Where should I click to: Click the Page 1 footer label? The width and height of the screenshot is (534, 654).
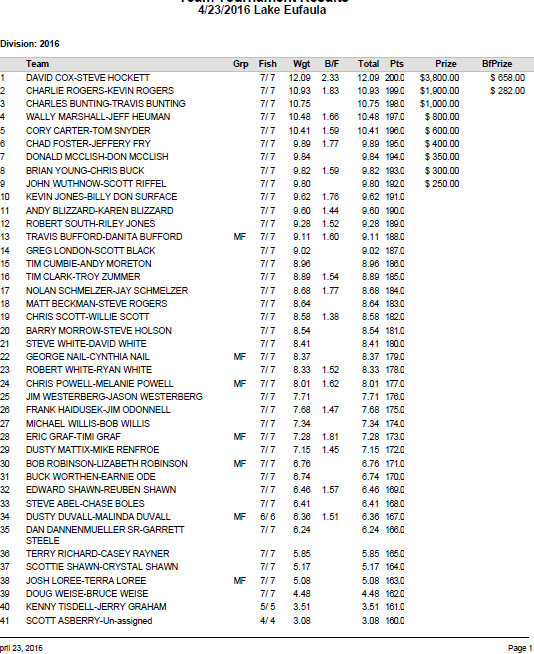(520, 648)
